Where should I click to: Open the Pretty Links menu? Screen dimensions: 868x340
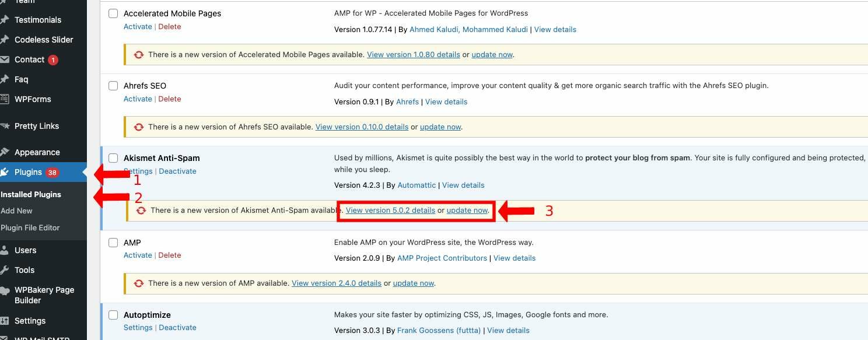coord(37,126)
